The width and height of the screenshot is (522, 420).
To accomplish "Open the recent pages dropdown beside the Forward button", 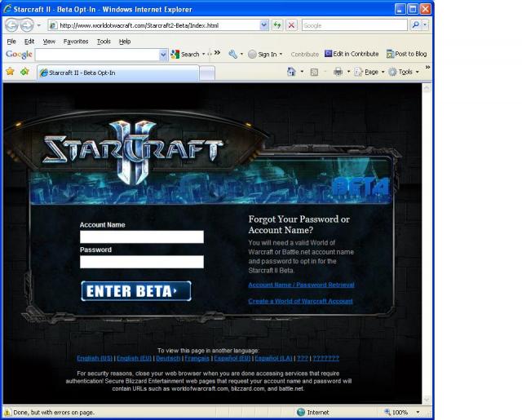I will (39, 25).
